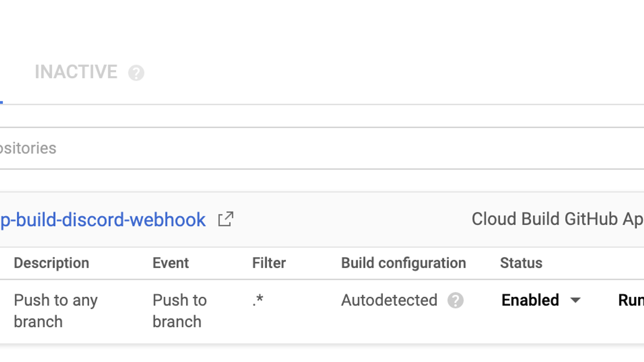Click the blue active tab underline

(x=1, y=103)
